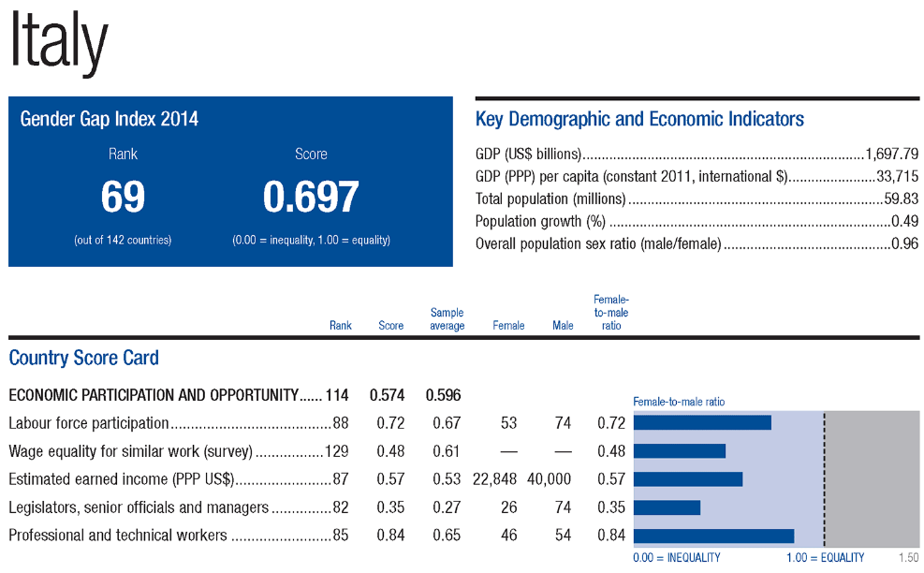Click the Population growth (%) row

click(697, 222)
